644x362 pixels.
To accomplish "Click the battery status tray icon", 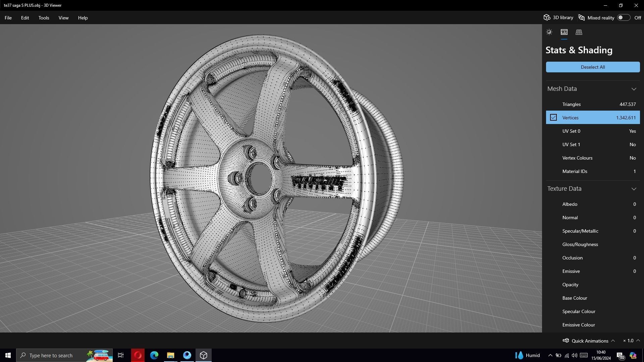I will [x=558, y=355].
